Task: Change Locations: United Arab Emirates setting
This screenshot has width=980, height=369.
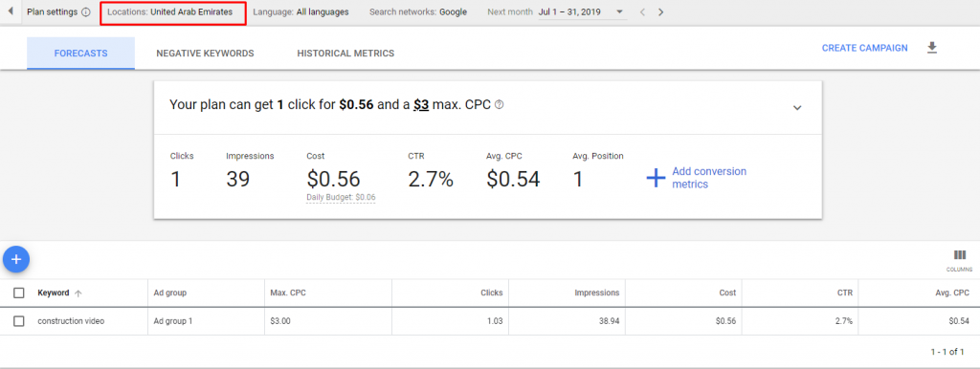Action: [170, 11]
